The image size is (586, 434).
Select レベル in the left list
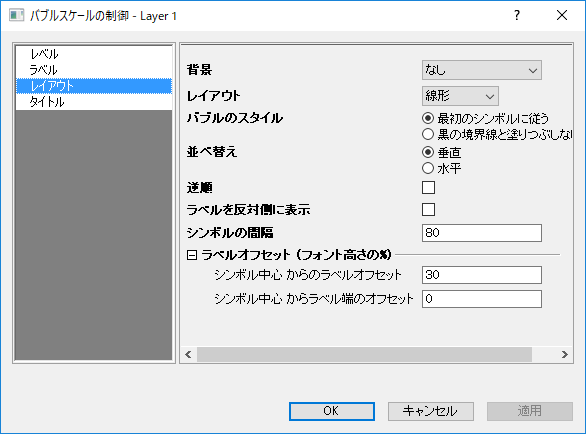tap(93, 54)
